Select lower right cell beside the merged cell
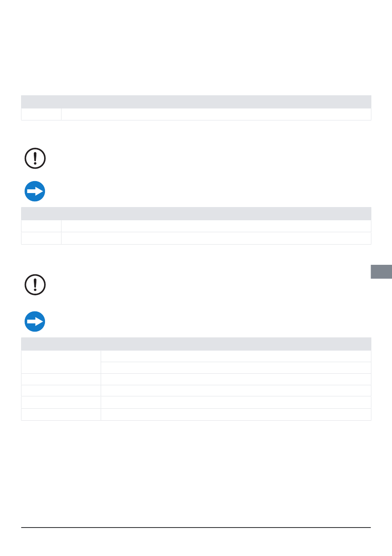Image resolution: width=392 pixels, height=556 pixels. point(236,368)
